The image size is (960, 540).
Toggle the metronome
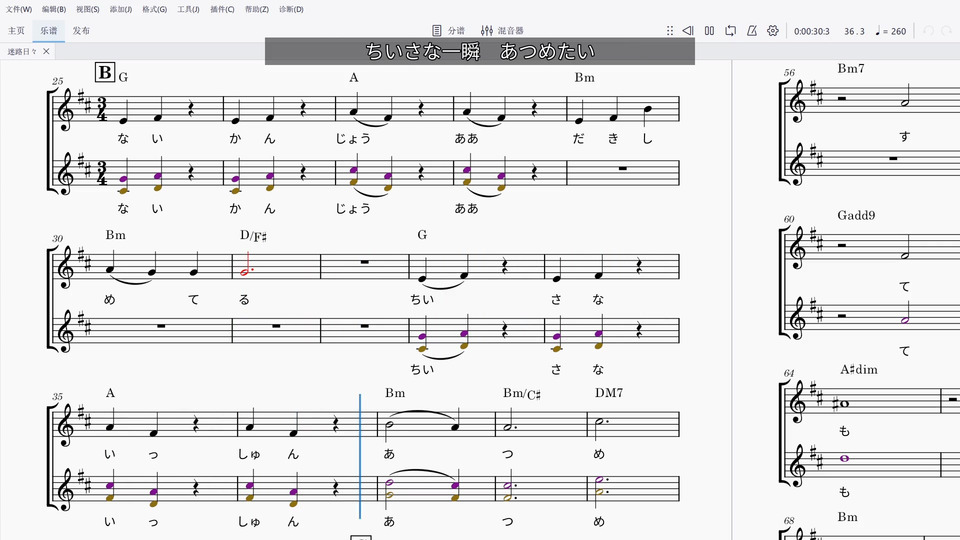click(x=752, y=31)
